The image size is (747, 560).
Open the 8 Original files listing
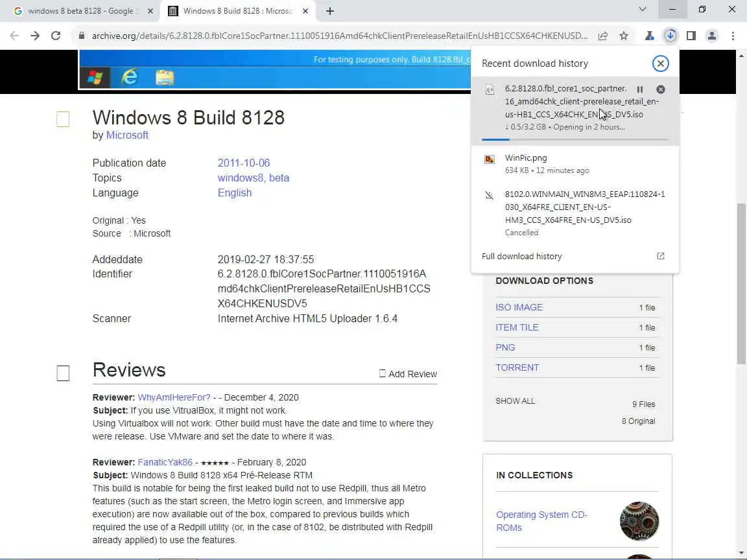point(638,421)
